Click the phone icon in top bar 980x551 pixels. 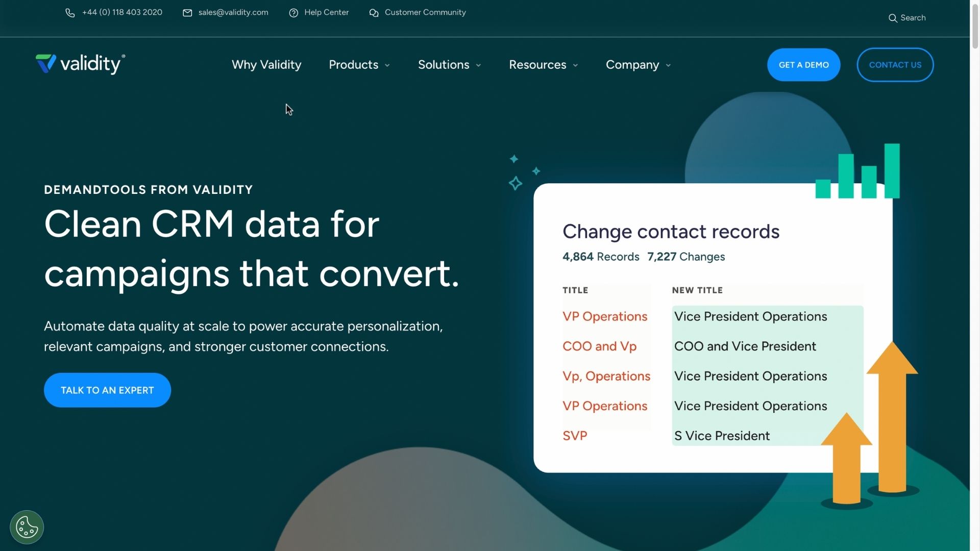(70, 13)
